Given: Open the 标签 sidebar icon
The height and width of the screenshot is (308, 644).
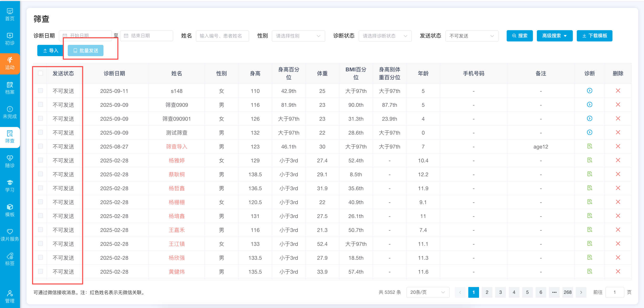Looking at the screenshot, I should [x=10, y=259].
